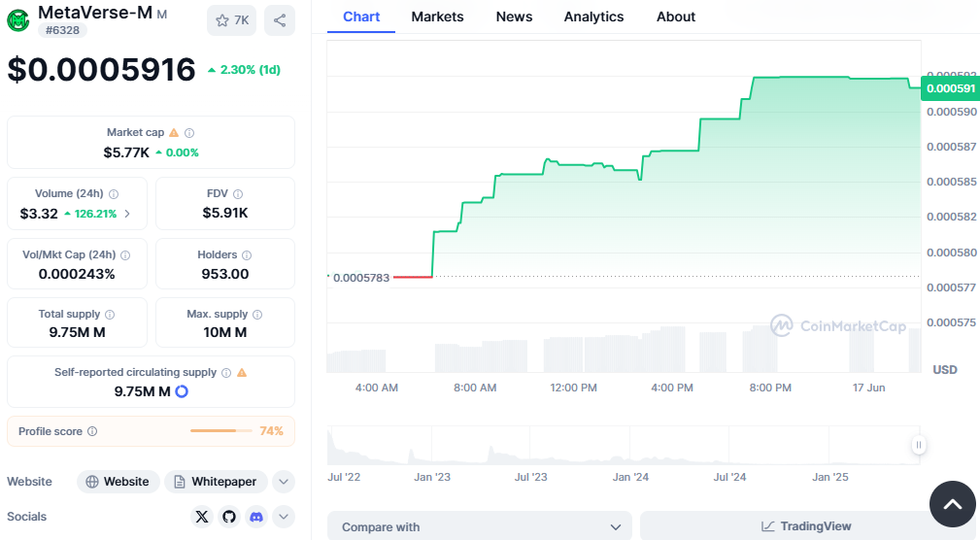Click the 953.00 holders value

[x=225, y=274]
